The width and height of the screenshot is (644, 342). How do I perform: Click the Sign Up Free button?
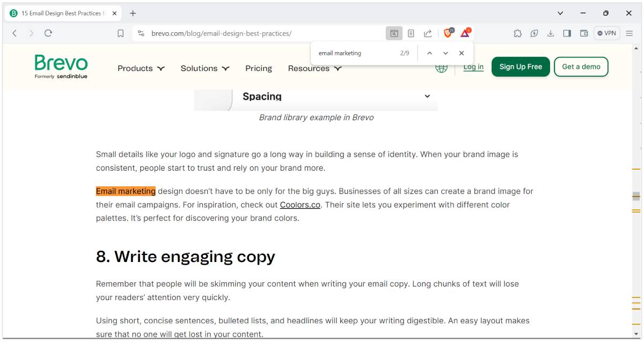coord(521,67)
